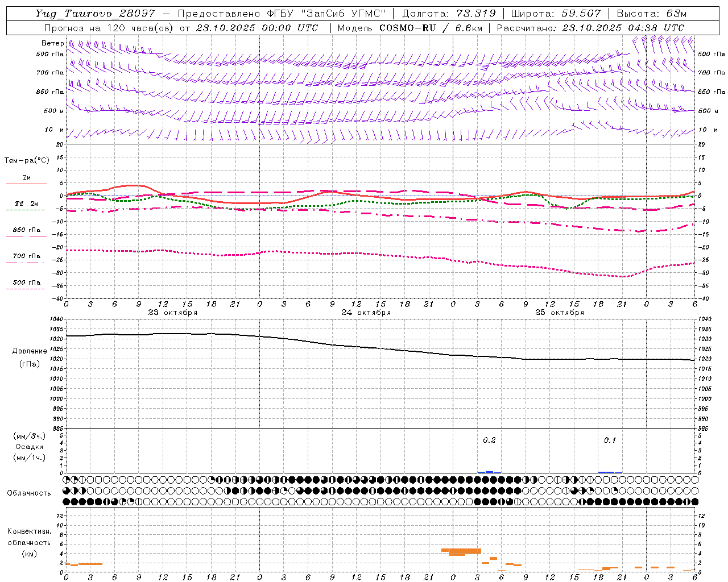Click the dash-dot line sample under 700 гПа legend
The height and width of the screenshot is (582, 728).
click(26, 263)
